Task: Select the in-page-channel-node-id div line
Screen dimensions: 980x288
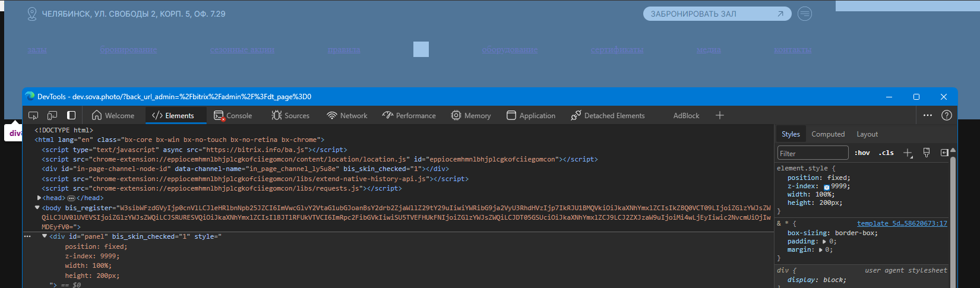Action: click(x=245, y=169)
